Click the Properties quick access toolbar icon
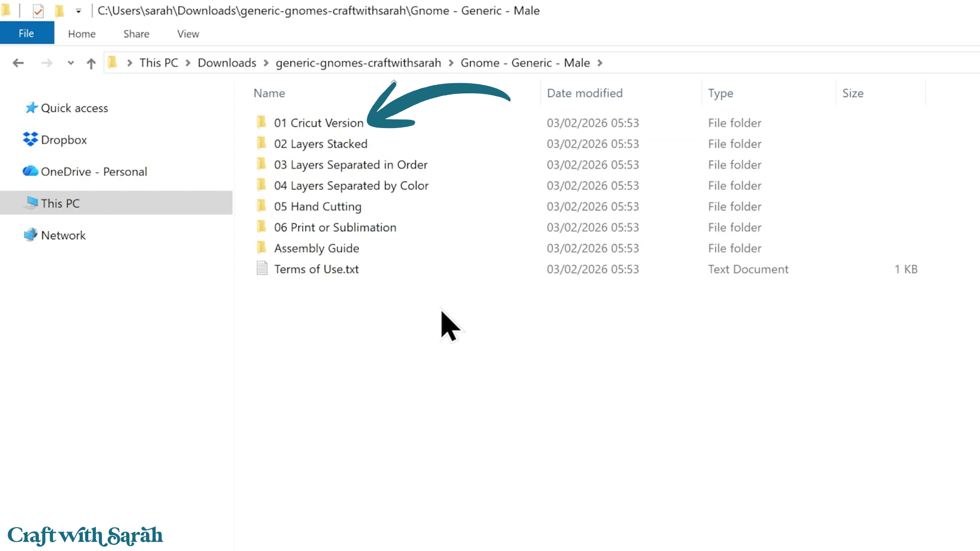This screenshot has width=980, height=551. tap(38, 11)
